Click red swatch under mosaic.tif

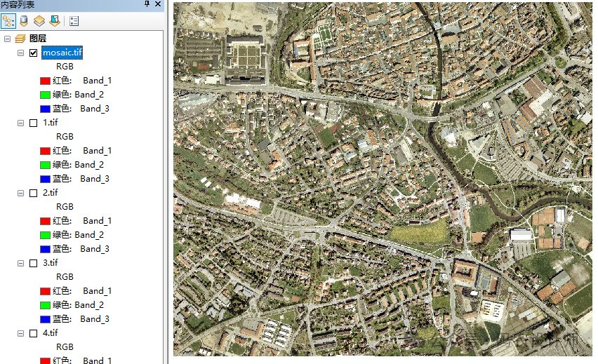pyautogui.click(x=45, y=81)
